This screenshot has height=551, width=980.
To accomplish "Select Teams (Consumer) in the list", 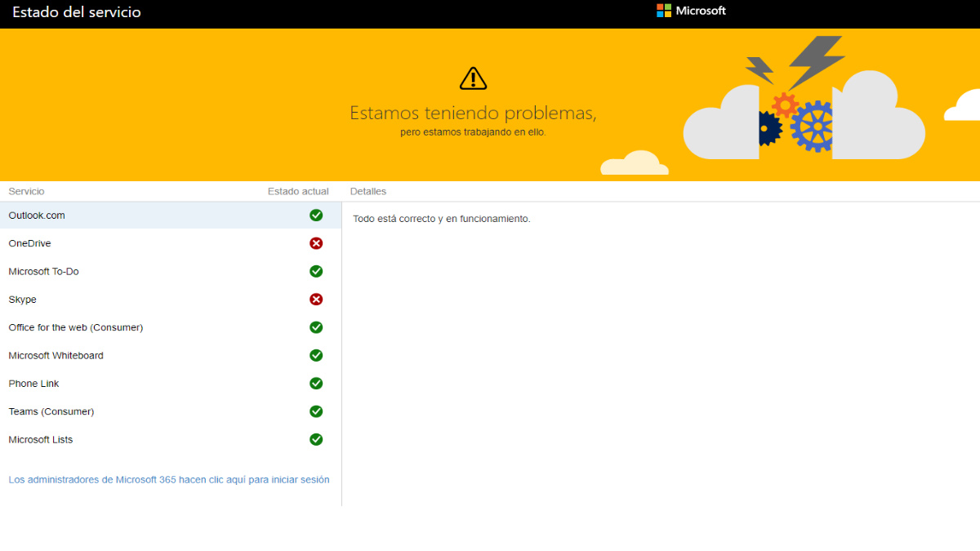I will (x=171, y=411).
